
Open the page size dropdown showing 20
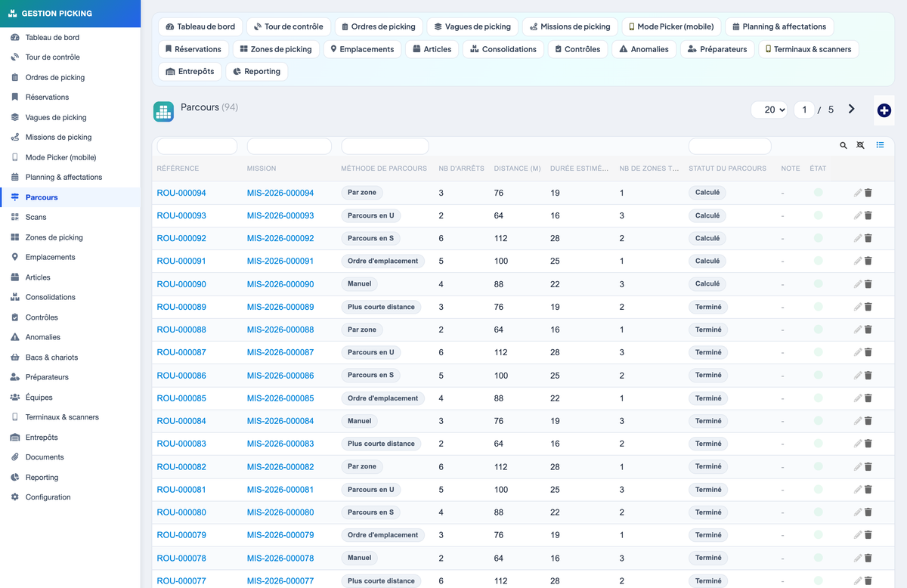click(769, 110)
